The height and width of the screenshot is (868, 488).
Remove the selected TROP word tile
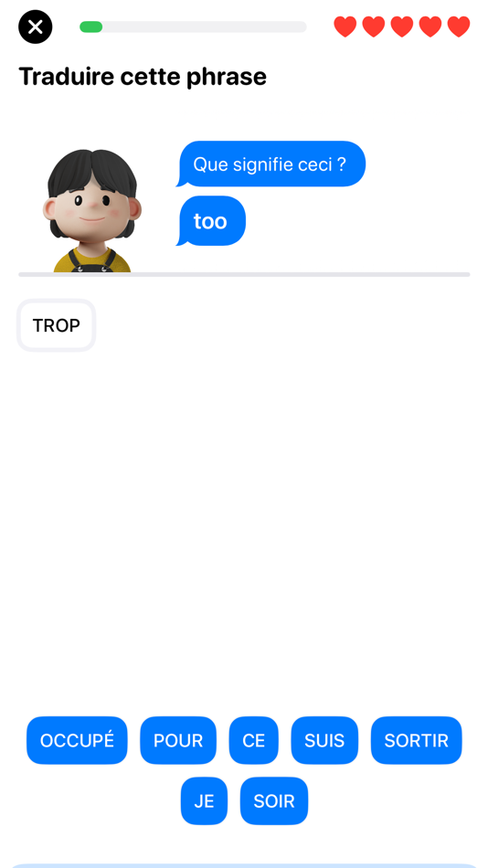[x=56, y=325]
